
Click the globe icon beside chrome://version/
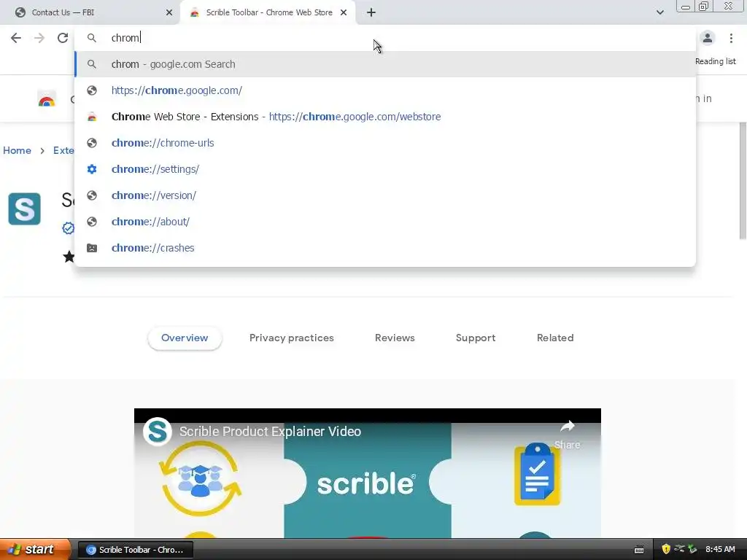click(x=92, y=195)
